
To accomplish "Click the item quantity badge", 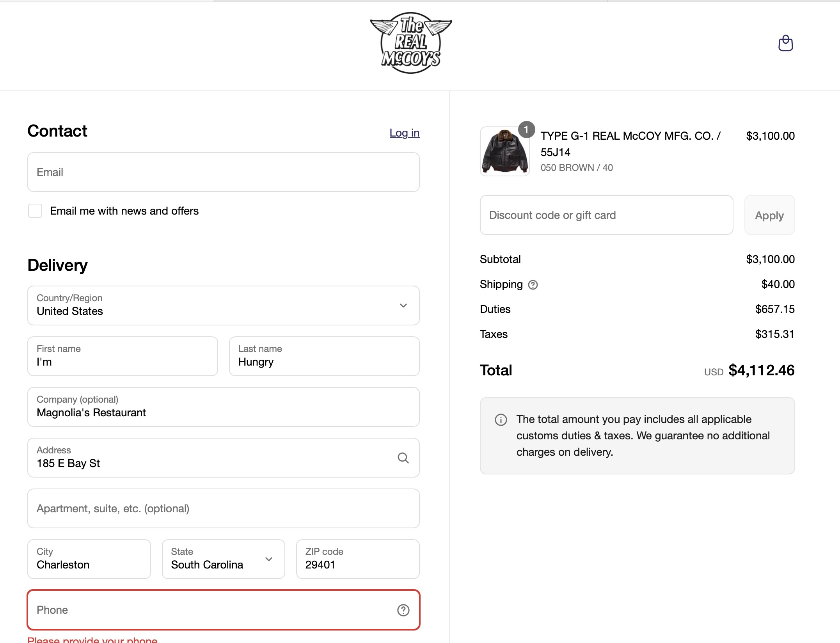I will 526,129.
